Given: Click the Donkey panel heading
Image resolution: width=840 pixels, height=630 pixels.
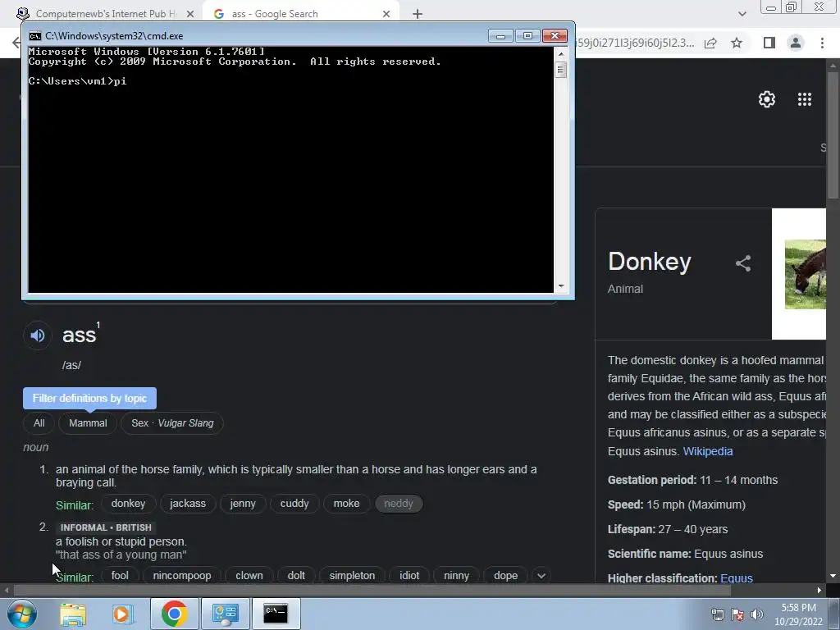Looking at the screenshot, I should pos(650,262).
